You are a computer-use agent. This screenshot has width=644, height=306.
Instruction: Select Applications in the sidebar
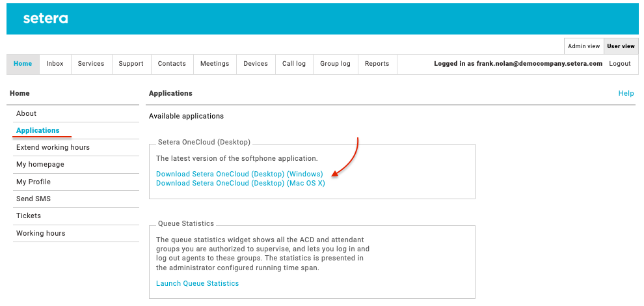76,130
